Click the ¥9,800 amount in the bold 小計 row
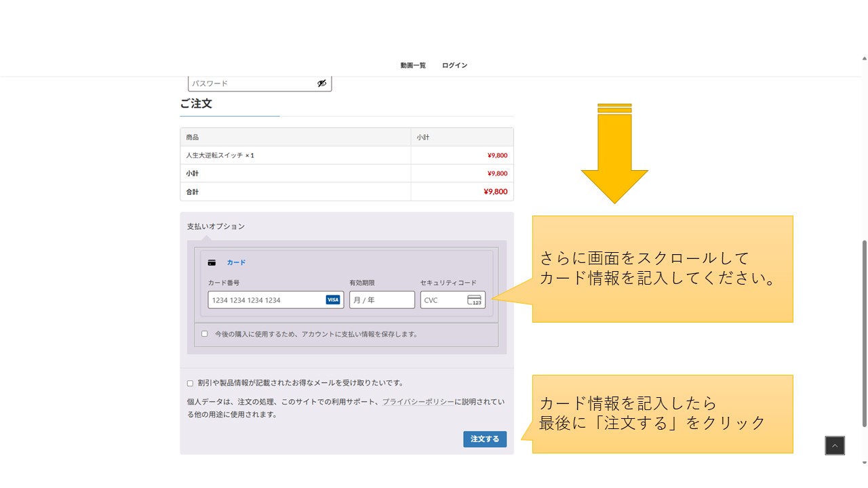 point(497,174)
